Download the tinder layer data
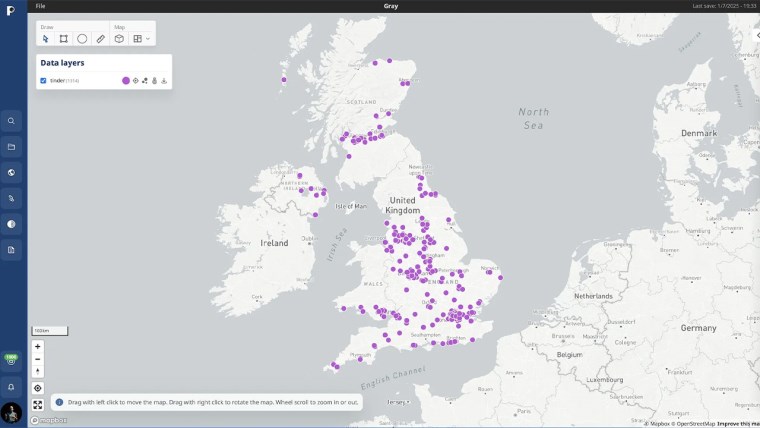 coord(164,80)
